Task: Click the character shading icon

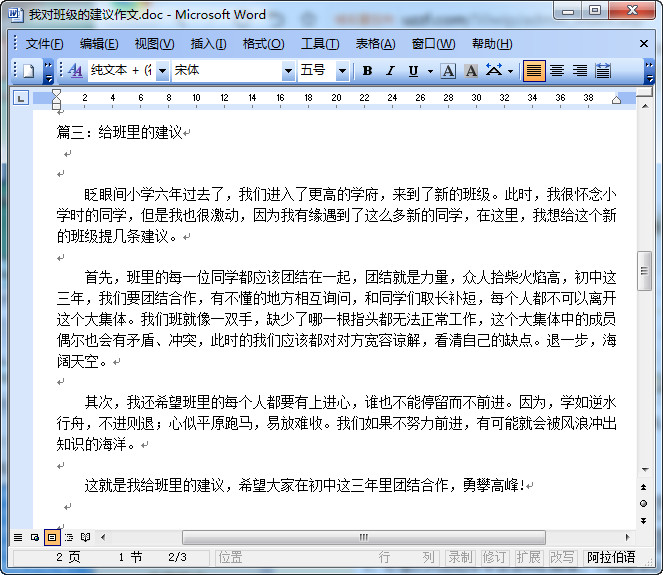Action: pyautogui.click(x=470, y=71)
